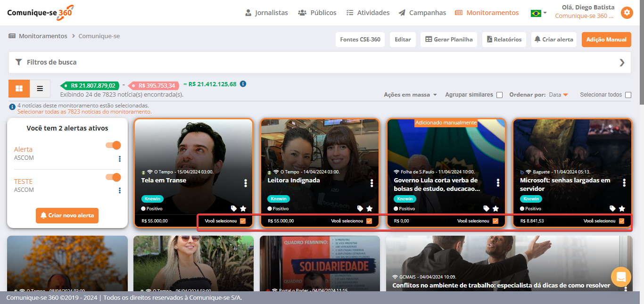The width and height of the screenshot is (644, 304).
Task: Click the Comunique-se 360 logo
Action: [41, 12]
